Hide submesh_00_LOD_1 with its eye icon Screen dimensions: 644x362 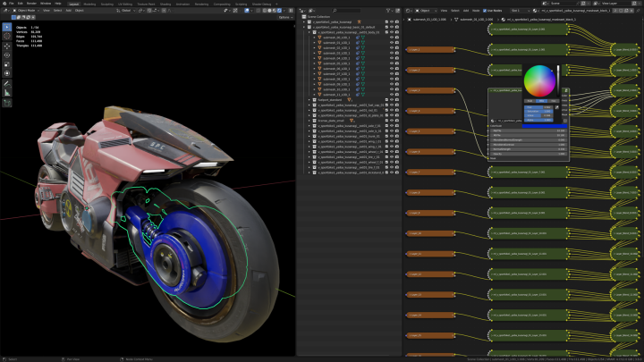pyautogui.click(x=392, y=37)
